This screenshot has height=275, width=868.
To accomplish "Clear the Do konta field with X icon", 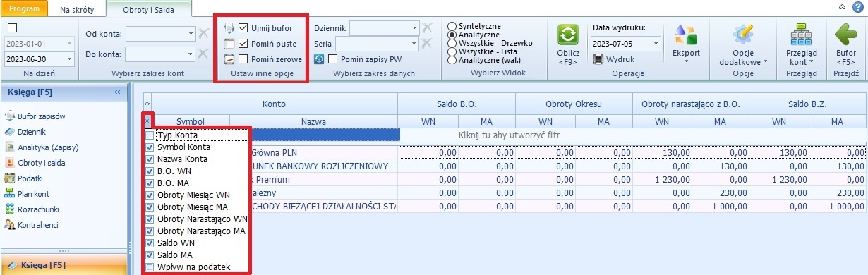I will click(203, 54).
